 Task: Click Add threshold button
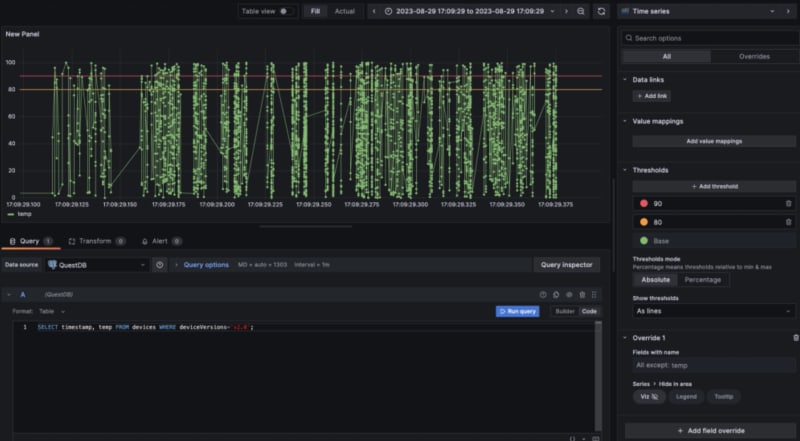(714, 186)
